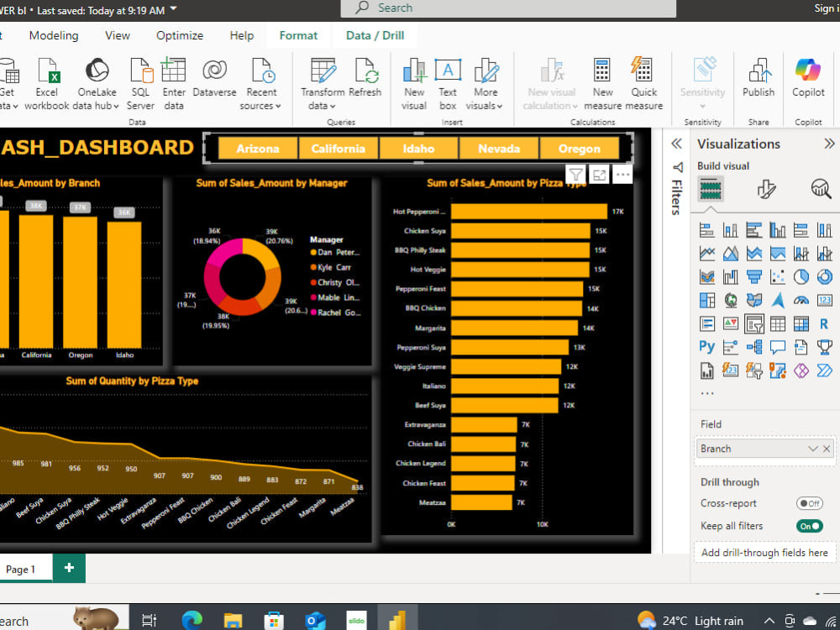
Task: Select the Nevada slicer button
Action: [499, 149]
